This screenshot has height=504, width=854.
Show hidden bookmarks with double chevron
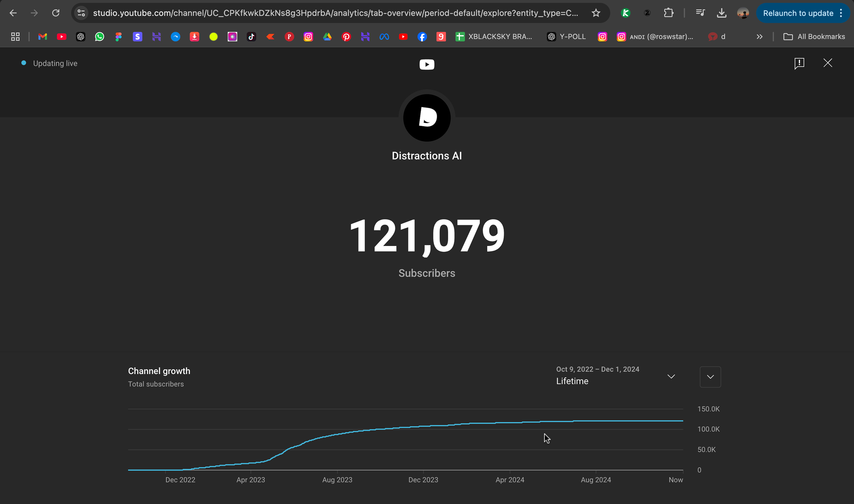(760, 37)
